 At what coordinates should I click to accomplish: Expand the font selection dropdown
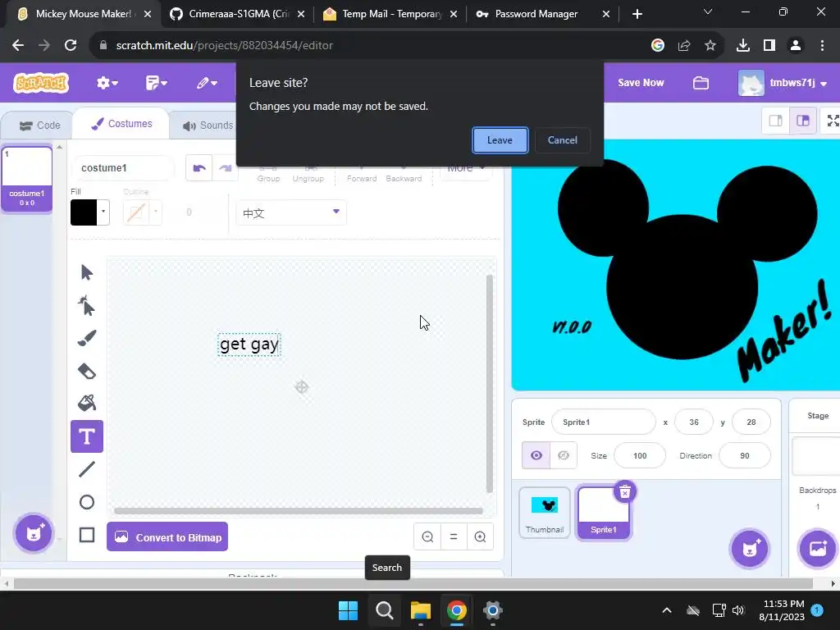point(291,212)
